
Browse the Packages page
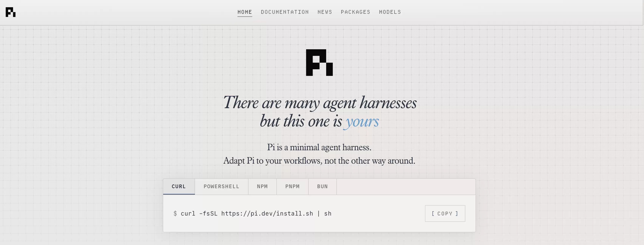355,12
